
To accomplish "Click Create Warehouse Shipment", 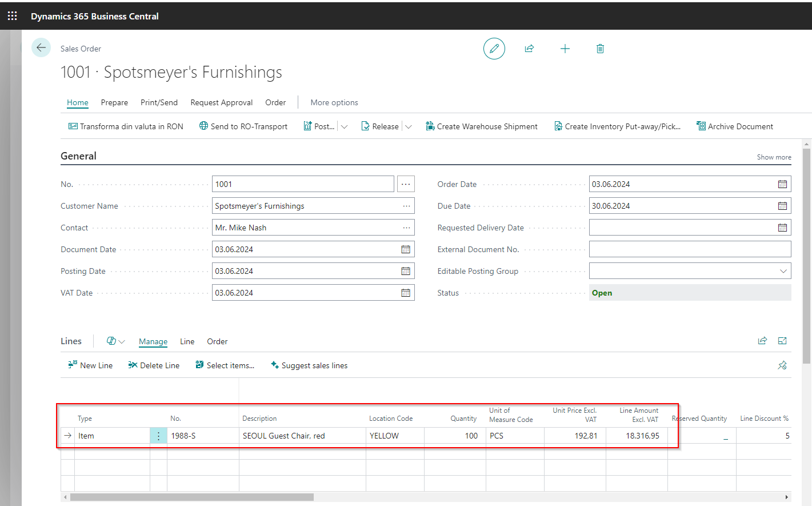I will click(482, 126).
